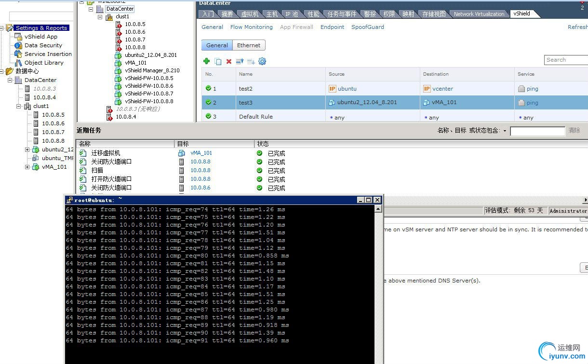Select vShield-FW-10.0.8.8 in inventory tree
Image resolution: width=588 pixels, height=364 pixels.
pyautogui.click(x=149, y=101)
